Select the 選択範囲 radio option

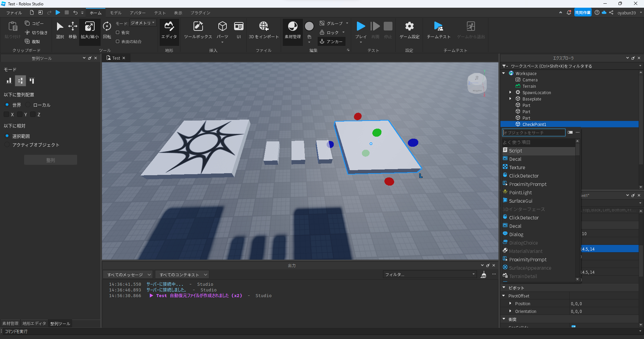click(x=7, y=136)
